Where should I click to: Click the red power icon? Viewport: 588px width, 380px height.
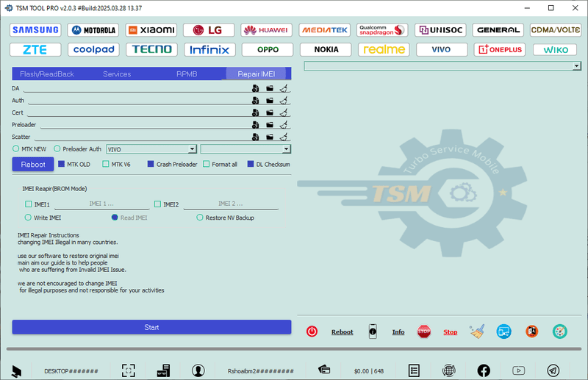tap(312, 331)
